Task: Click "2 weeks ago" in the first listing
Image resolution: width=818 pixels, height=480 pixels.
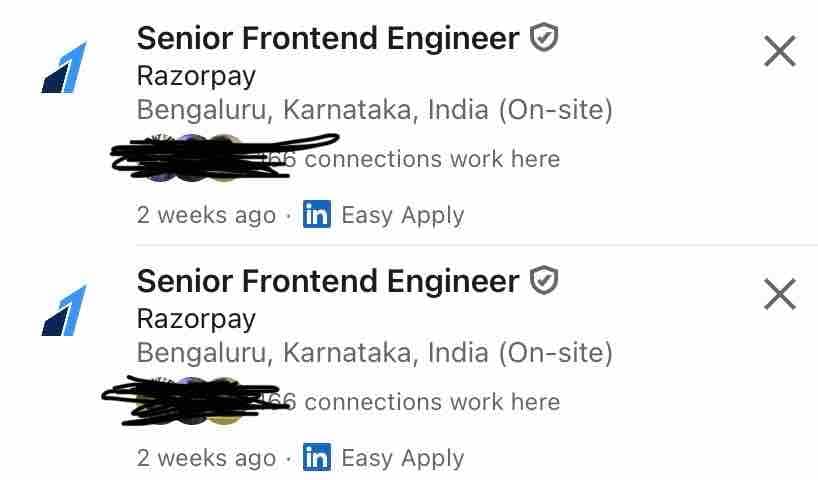Action: [206, 215]
